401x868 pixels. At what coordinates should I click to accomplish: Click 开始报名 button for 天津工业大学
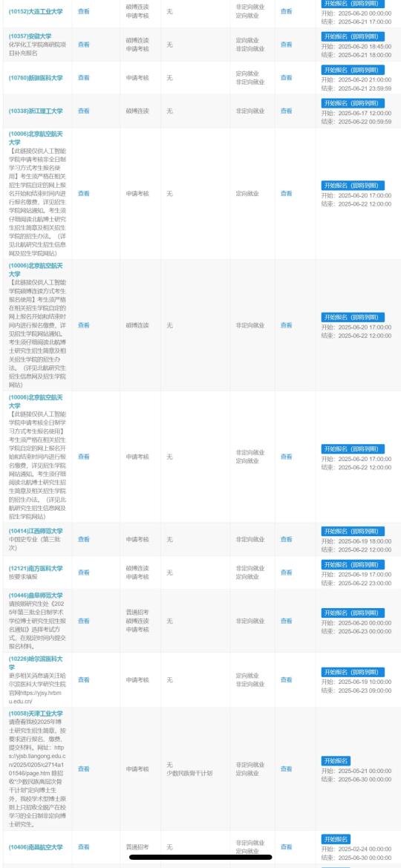(x=336, y=761)
